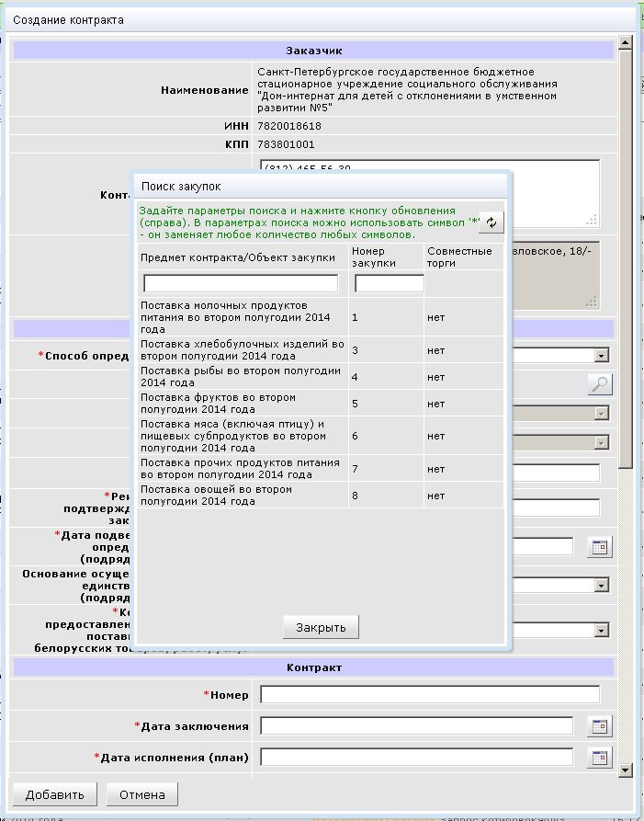Click purchase number 3 cell
Image resolution: width=644 pixels, height=821 pixels.
(x=386, y=350)
